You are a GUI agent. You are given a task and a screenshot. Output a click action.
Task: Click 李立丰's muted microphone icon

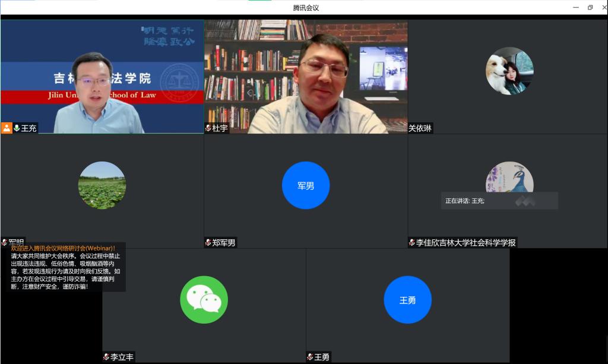point(106,357)
